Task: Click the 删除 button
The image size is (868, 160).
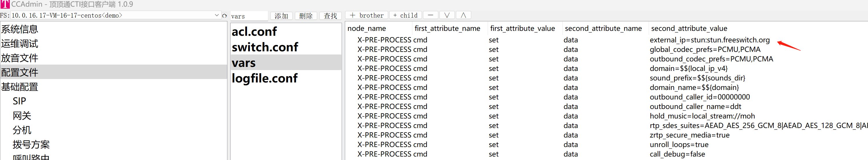Action: (x=306, y=16)
